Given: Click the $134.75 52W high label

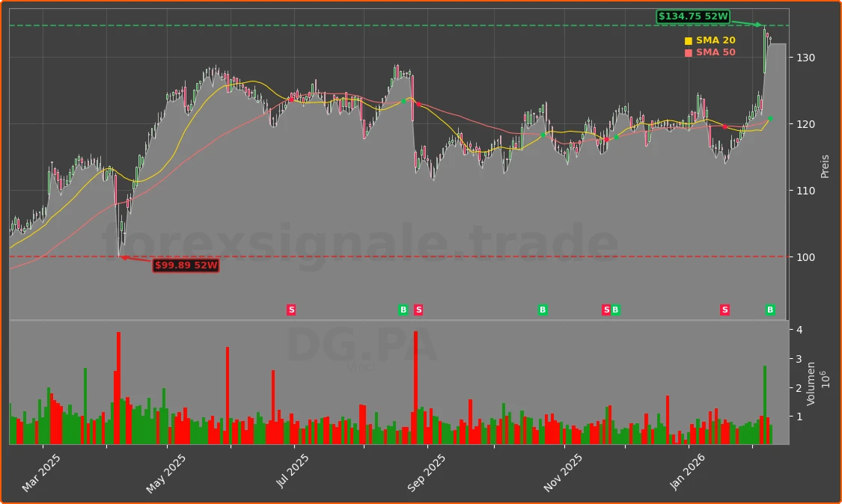Looking at the screenshot, I should [694, 16].
